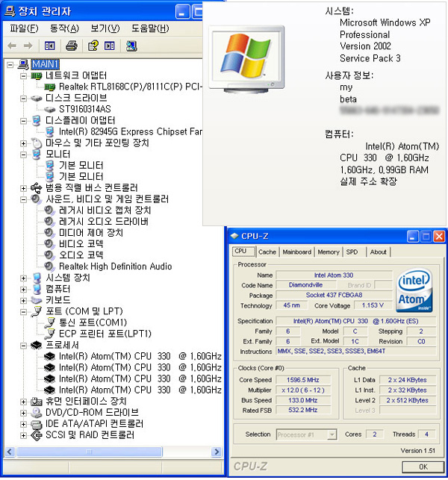Click the show/hide console tree icon
Viewport: 448px width, 480px height.
coord(49,46)
